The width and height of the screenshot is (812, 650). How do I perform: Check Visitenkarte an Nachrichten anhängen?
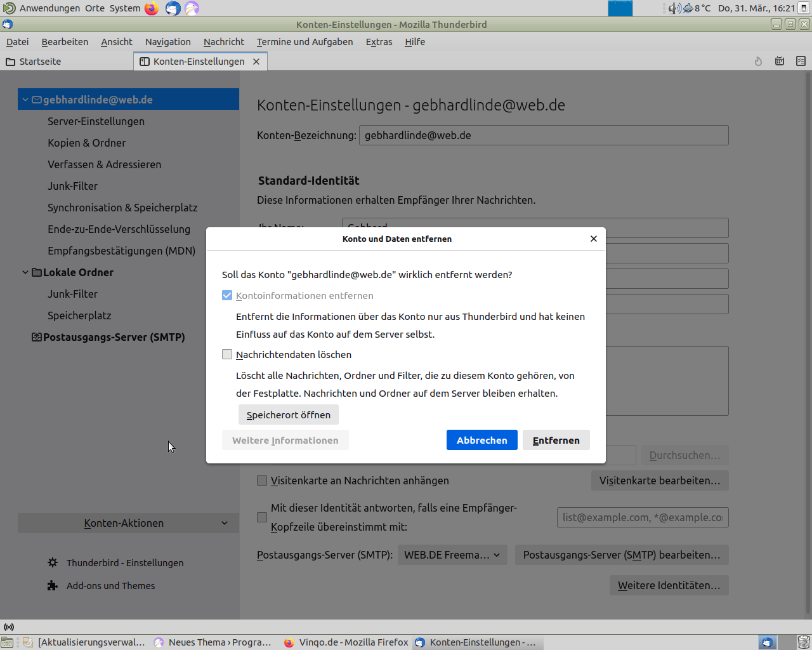click(262, 481)
